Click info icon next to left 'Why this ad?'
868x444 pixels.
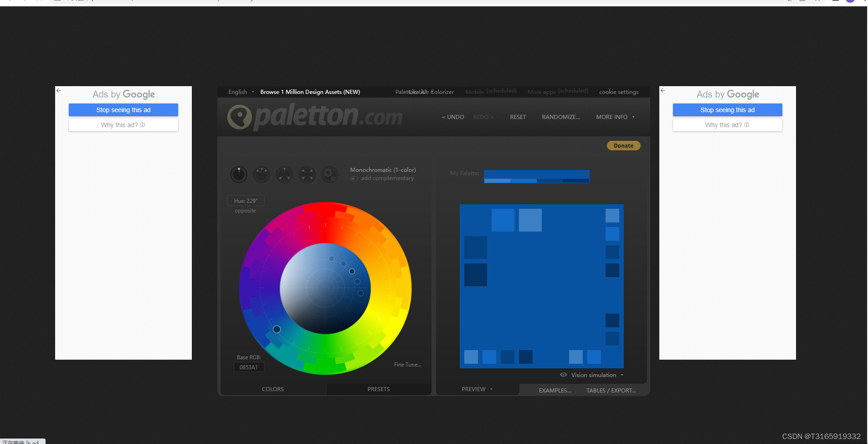143,125
